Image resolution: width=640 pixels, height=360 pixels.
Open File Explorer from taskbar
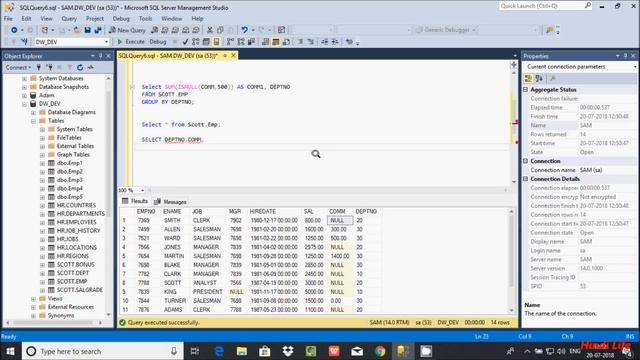[x=242, y=351]
